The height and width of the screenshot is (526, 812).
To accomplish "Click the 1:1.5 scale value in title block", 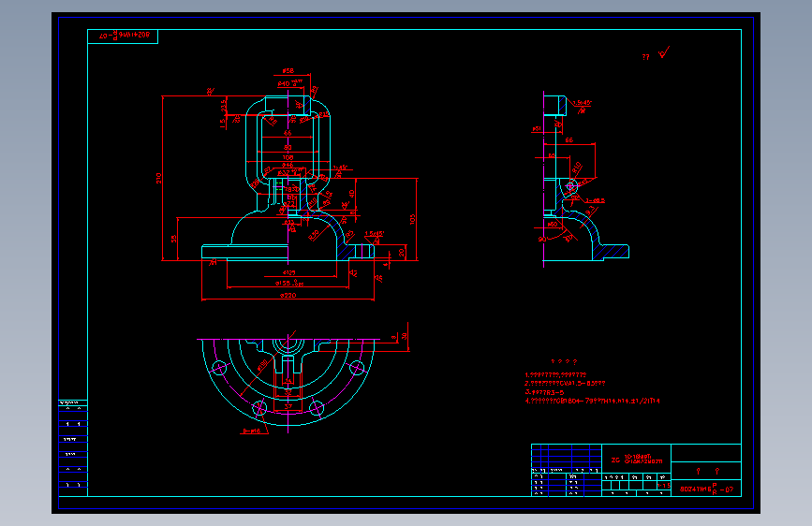I will coord(664,486).
